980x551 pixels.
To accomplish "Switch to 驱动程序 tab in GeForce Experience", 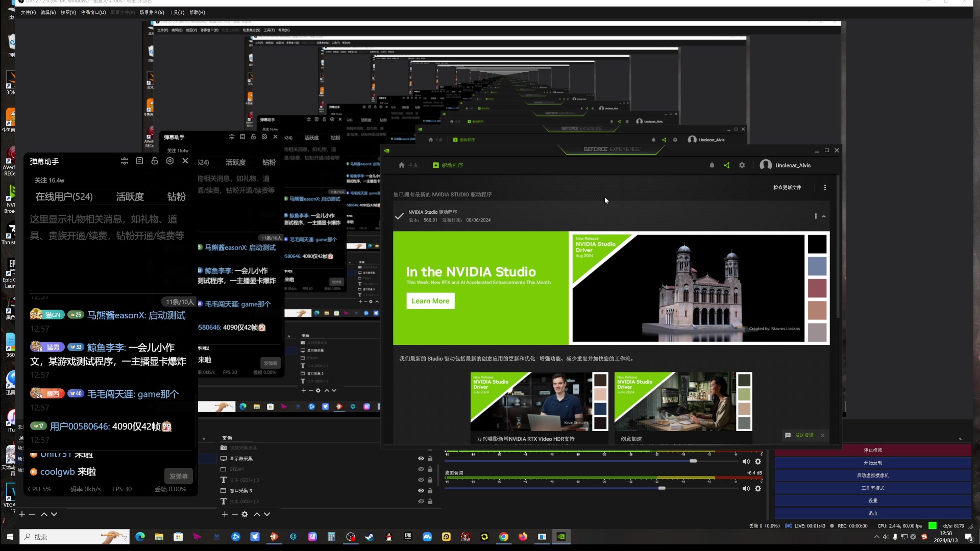I will click(448, 165).
